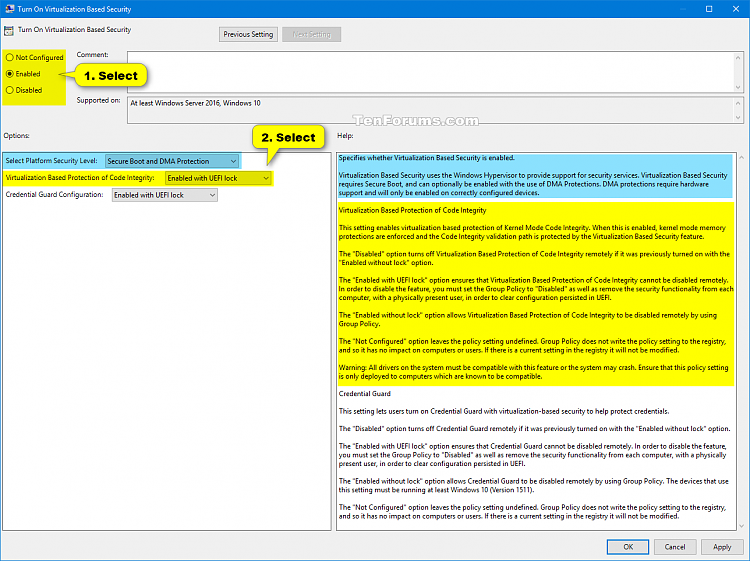Click the Next Setting button
This screenshot has width=750, height=561.
(x=311, y=34)
